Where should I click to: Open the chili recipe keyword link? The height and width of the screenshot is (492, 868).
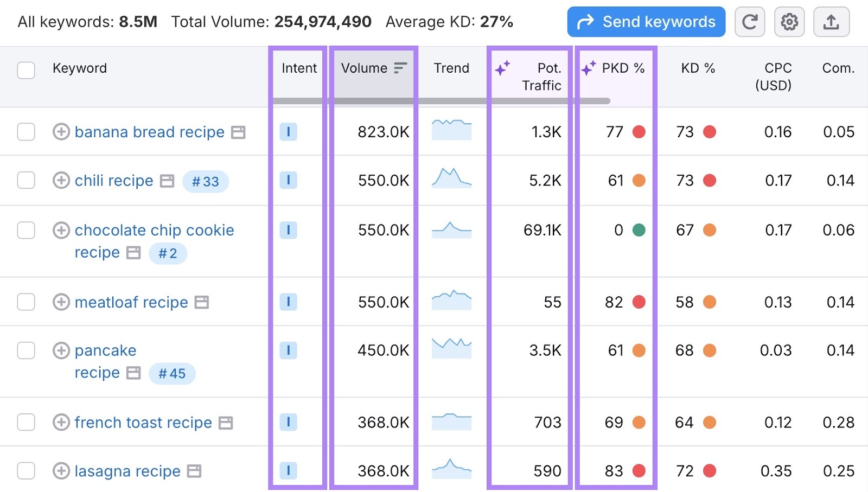point(114,180)
